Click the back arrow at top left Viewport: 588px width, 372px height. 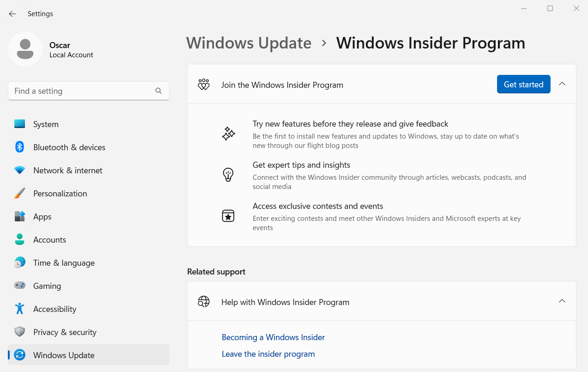coord(12,13)
